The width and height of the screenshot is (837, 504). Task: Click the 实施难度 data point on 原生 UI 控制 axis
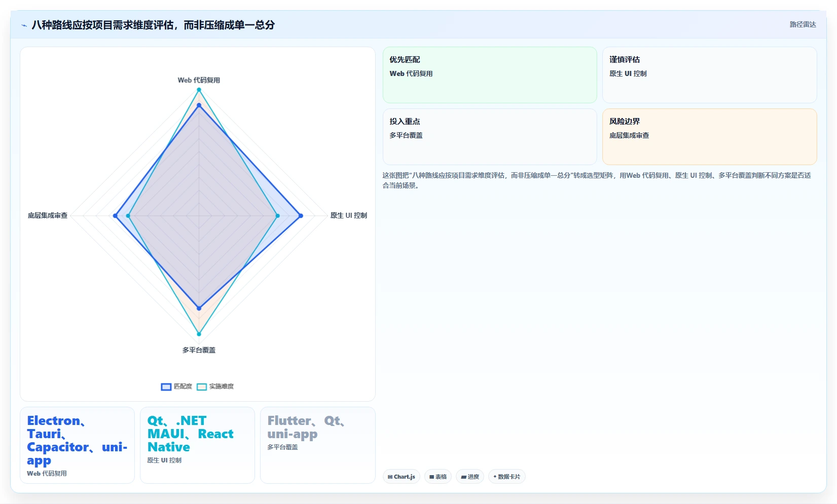coord(277,216)
